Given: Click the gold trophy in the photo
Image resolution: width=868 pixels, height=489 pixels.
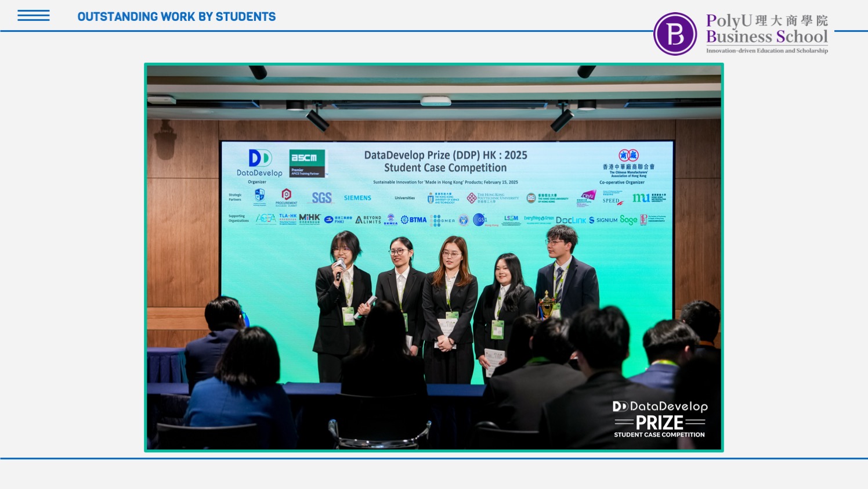Looking at the screenshot, I should point(546,305).
